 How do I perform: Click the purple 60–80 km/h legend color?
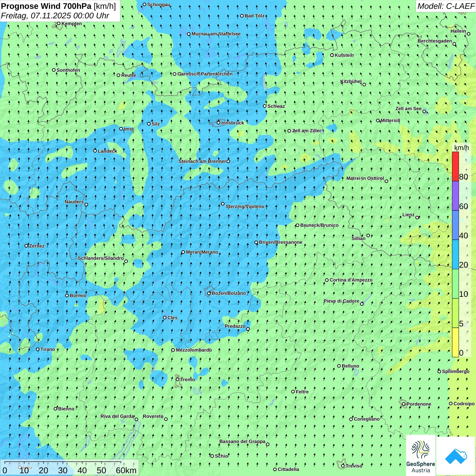coord(455,196)
